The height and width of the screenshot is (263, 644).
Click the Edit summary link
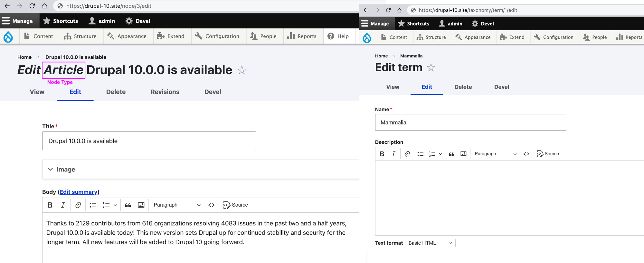pos(79,192)
